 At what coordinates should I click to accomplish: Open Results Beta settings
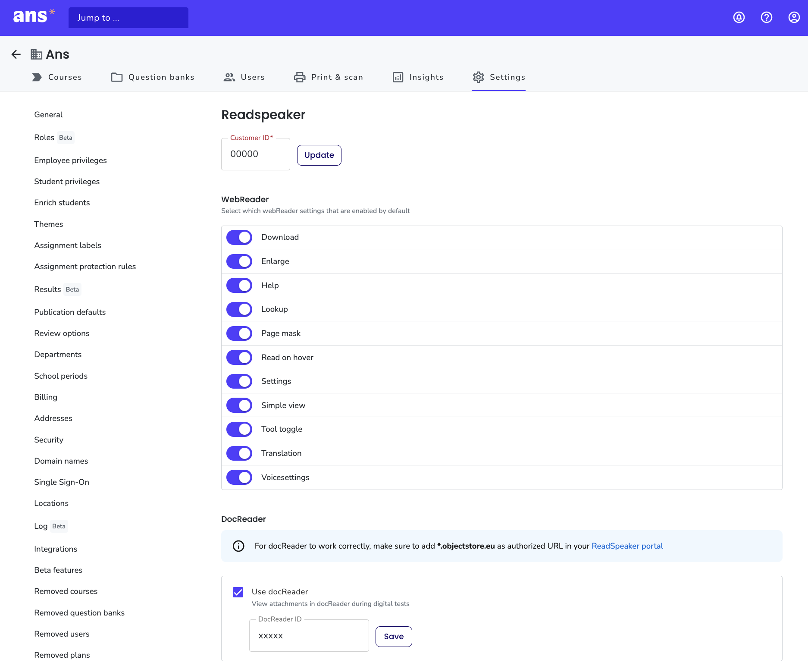coord(57,289)
